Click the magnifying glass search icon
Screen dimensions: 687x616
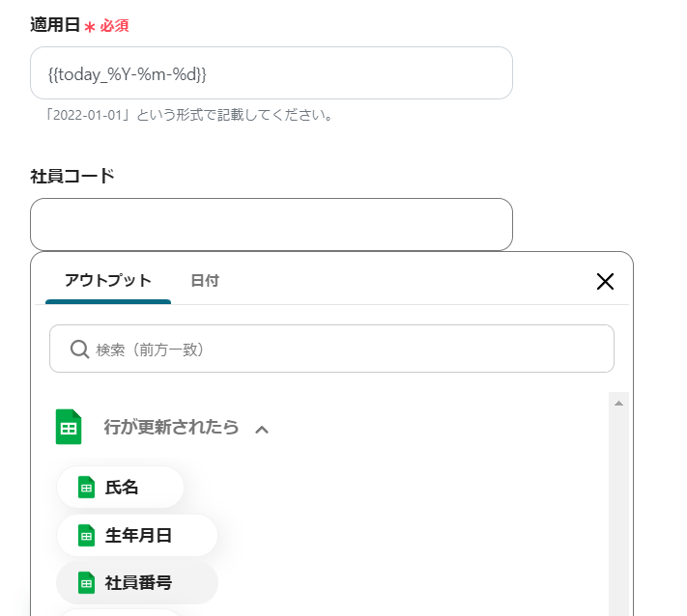[80, 349]
